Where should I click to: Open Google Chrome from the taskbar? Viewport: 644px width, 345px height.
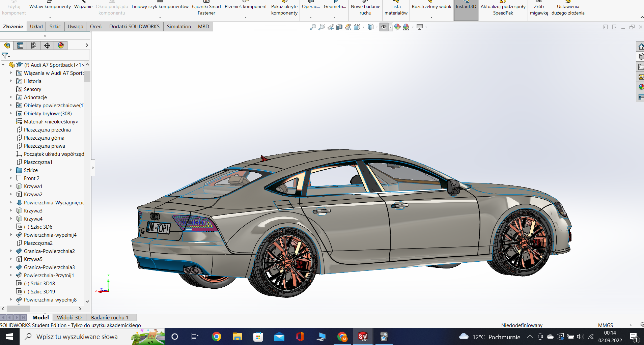[217, 337]
